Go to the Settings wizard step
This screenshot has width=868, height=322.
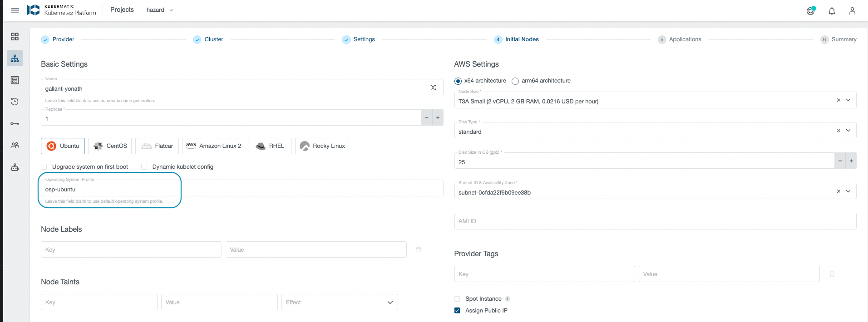pos(364,39)
